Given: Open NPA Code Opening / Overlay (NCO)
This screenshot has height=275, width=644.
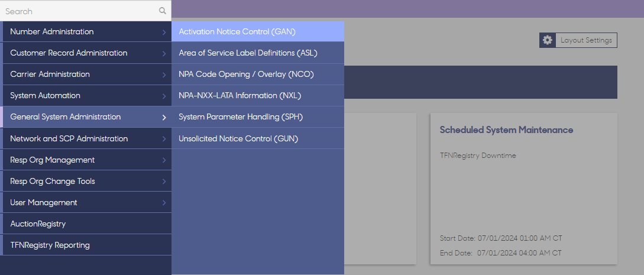Looking at the screenshot, I should click(258, 75).
